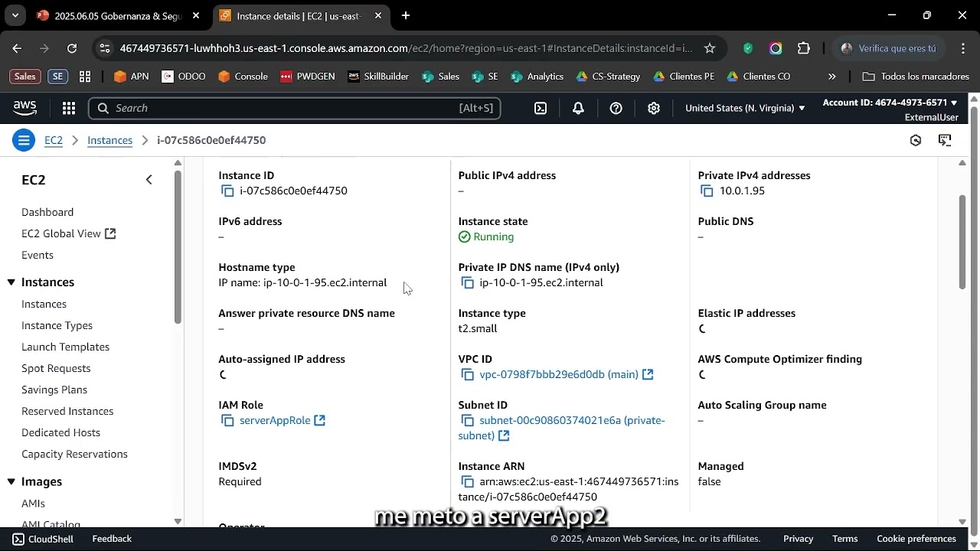The width and height of the screenshot is (980, 551).
Task: Open Dedicated Hosts in sidebar
Action: (60, 432)
